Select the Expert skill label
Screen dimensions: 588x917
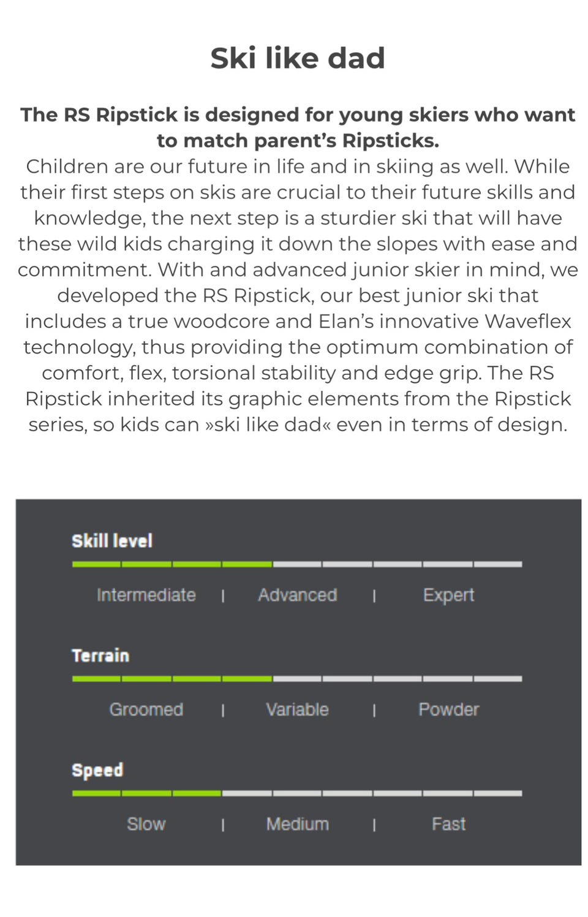(x=448, y=595)
